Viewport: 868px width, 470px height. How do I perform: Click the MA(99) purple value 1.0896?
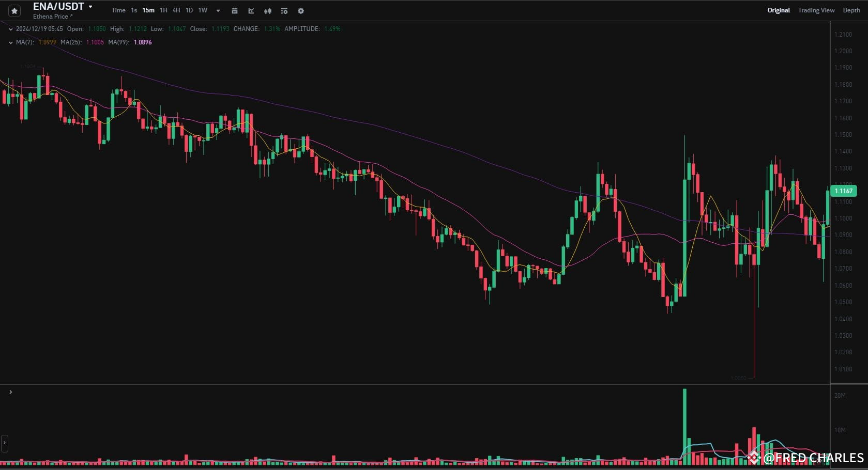coord(143,42)
